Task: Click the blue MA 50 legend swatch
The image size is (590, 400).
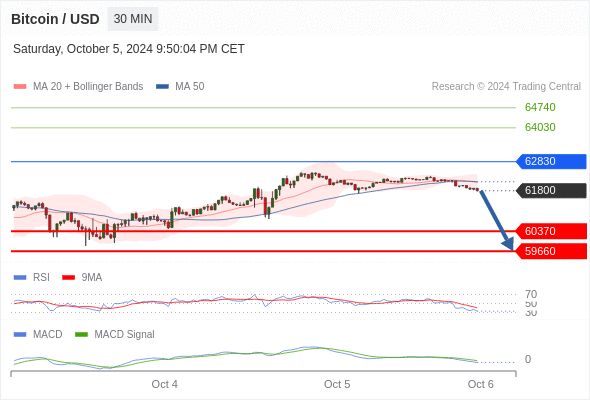Action: coord(162,87)
